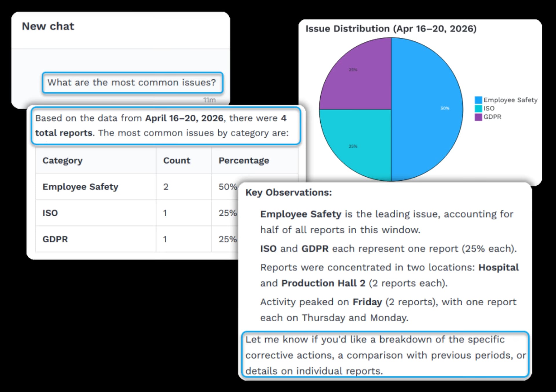Select the 'Employee Safety' table row label
556x392 pixels.
81,187
